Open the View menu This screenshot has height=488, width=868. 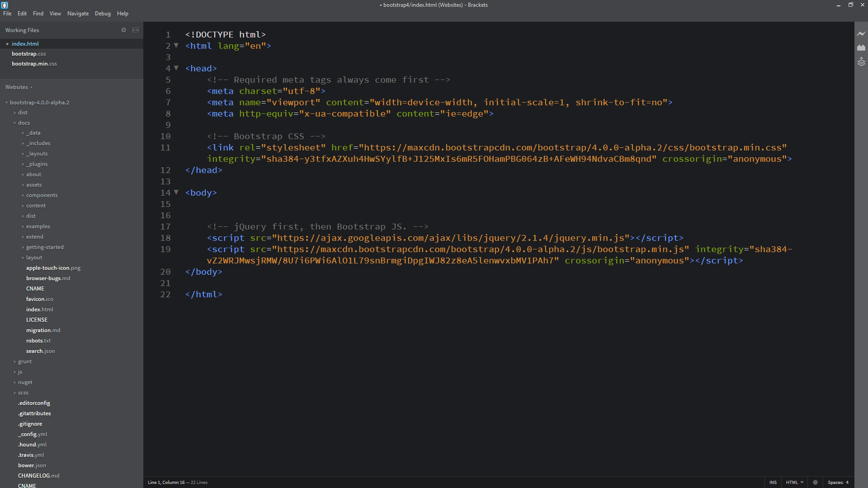55,14
